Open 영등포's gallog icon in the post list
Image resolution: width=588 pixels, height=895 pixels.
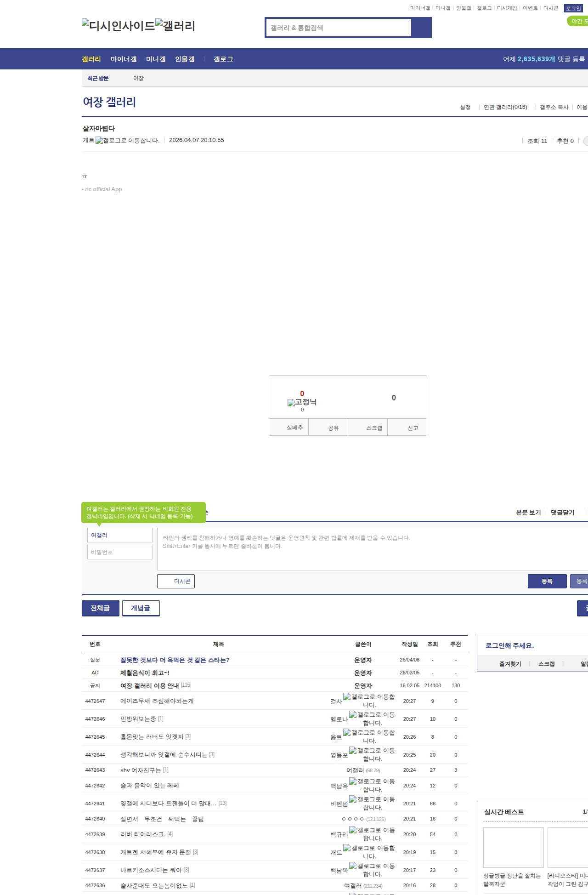pyautogui.click(x=372, y=754)
